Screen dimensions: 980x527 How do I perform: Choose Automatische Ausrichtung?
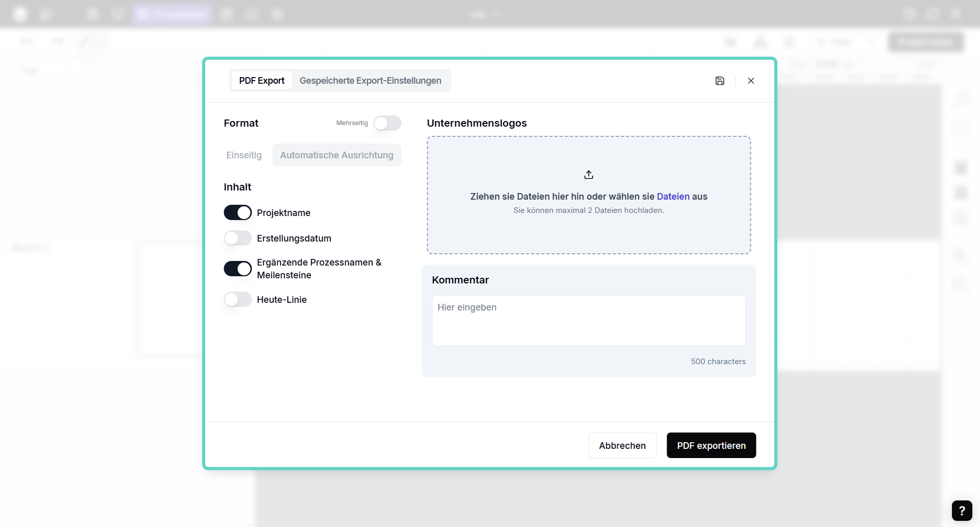(x=336, y=155)
